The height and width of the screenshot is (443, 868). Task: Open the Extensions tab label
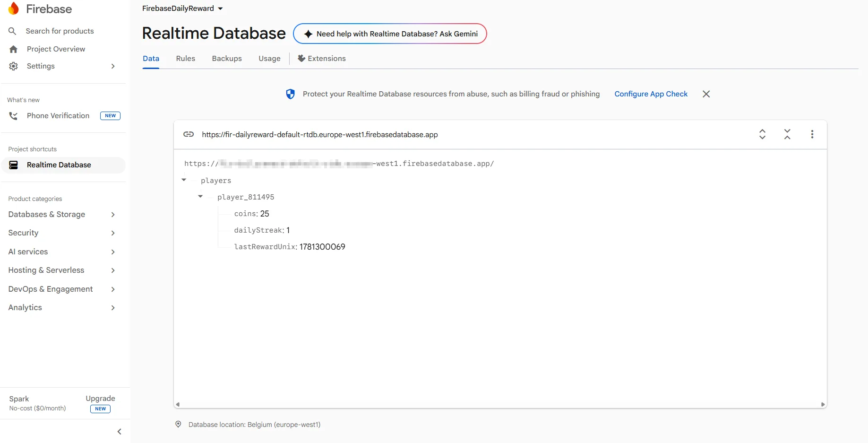tap(327, 59)
